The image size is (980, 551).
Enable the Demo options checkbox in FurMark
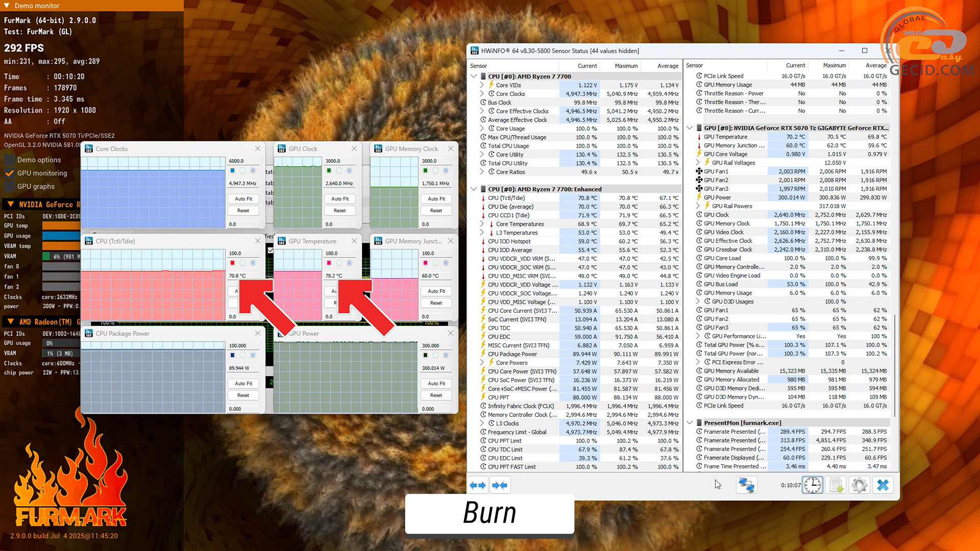pos(9,160)
